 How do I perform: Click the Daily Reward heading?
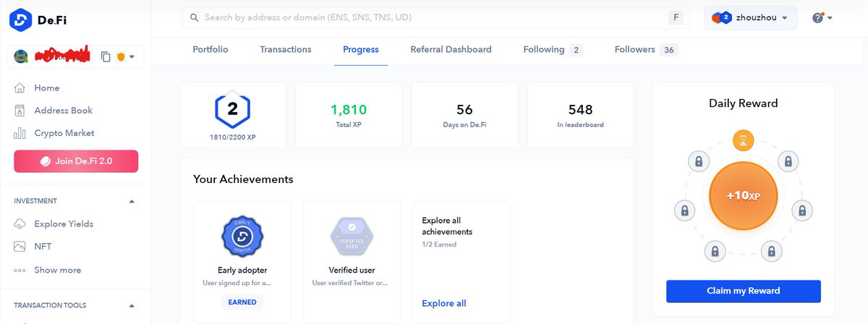(x=744, y=103)
